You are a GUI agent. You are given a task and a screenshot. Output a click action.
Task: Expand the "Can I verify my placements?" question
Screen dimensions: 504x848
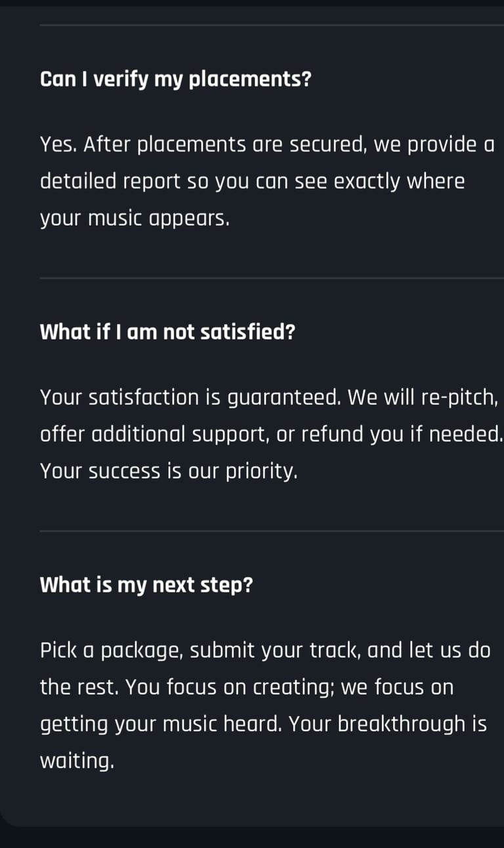(x=175, y=79)
